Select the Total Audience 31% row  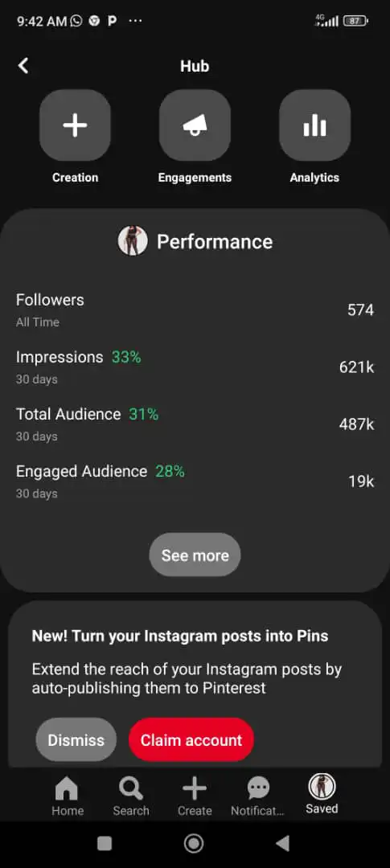tap(195, 424)
